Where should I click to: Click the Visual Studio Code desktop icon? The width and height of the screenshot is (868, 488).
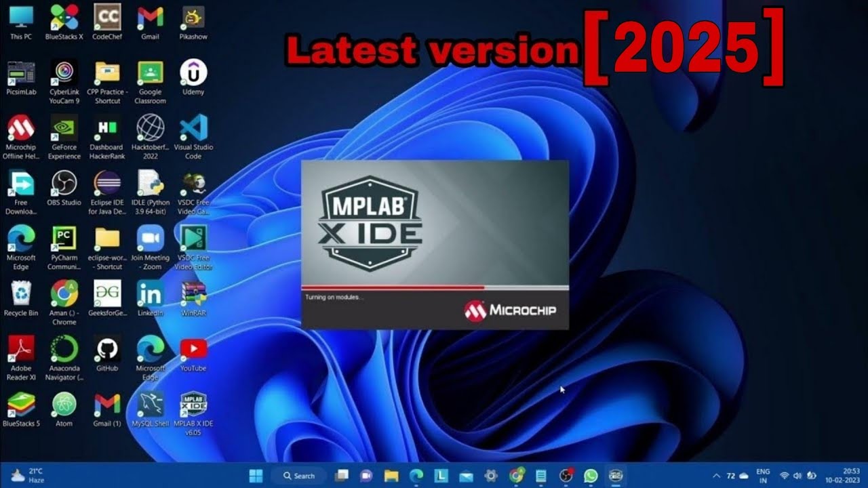point(193,138)
